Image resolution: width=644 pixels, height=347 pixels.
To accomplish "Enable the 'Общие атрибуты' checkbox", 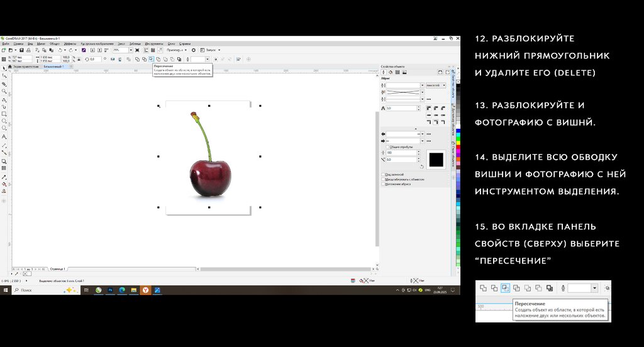I will click(387, 146).
